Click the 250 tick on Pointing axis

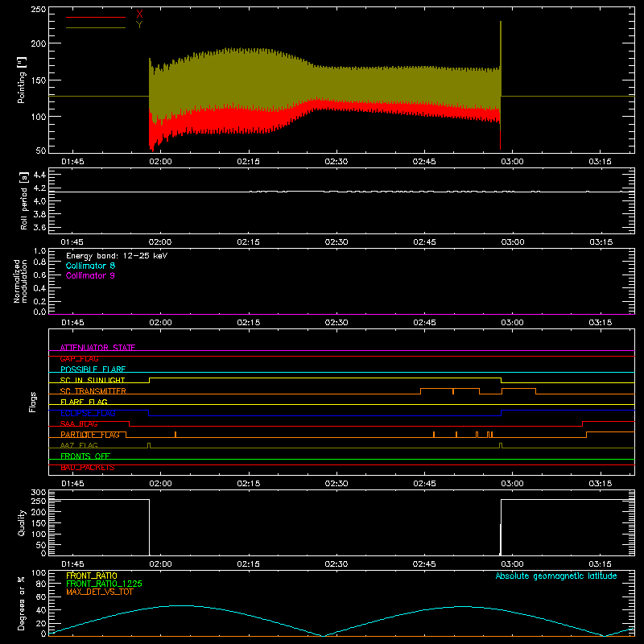pos(39,10)
